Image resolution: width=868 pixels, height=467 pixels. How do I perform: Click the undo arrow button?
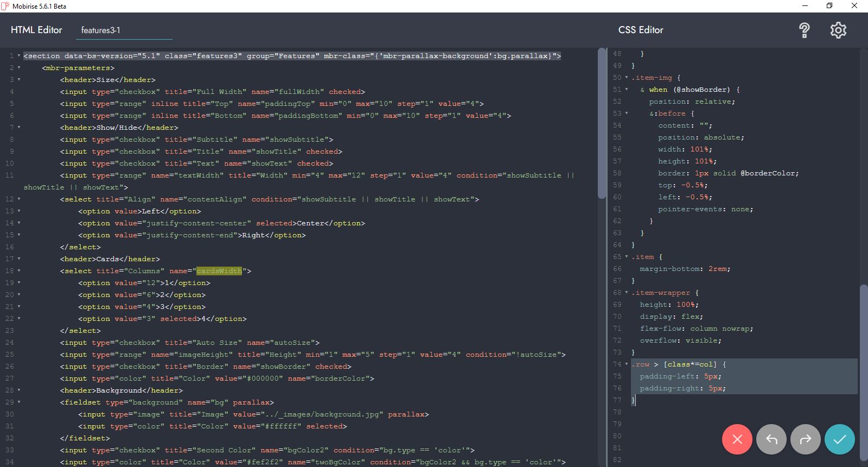[x=771, y=439]
